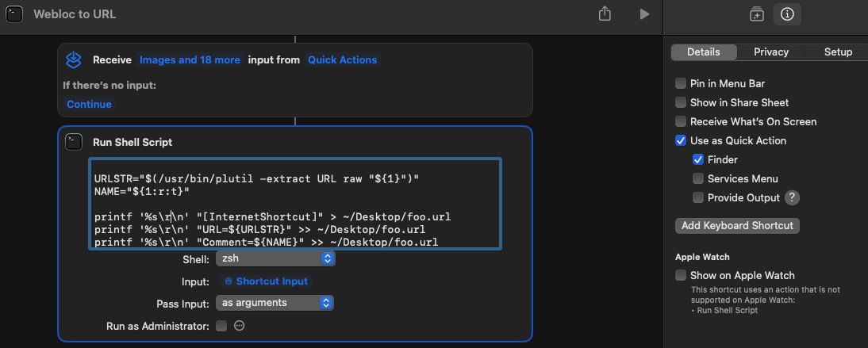Viewport: 868px width, 348px height.
Task: Change the 'Images and 18 more' input types
Action: click(190, 59)
